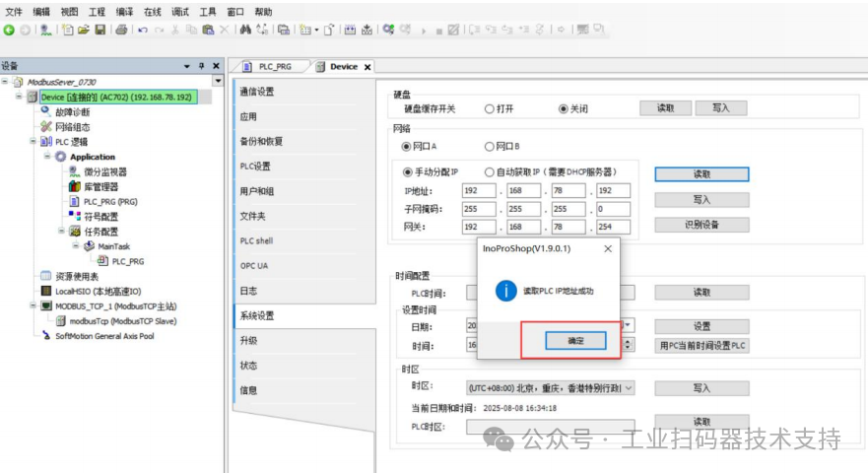Click the pin icon in the 设备 panel header
This screenshot has height=473, width=868.
point(202,66)
